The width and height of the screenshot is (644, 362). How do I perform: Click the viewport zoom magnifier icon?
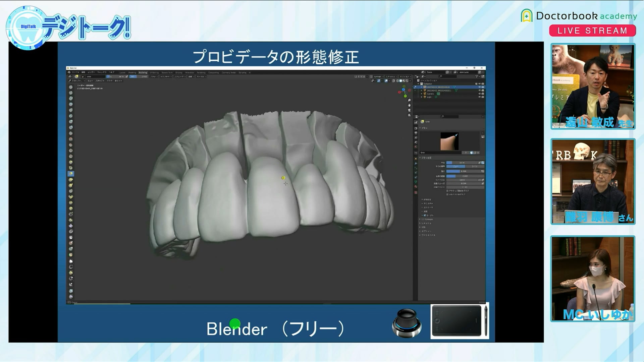coord(409,100)
